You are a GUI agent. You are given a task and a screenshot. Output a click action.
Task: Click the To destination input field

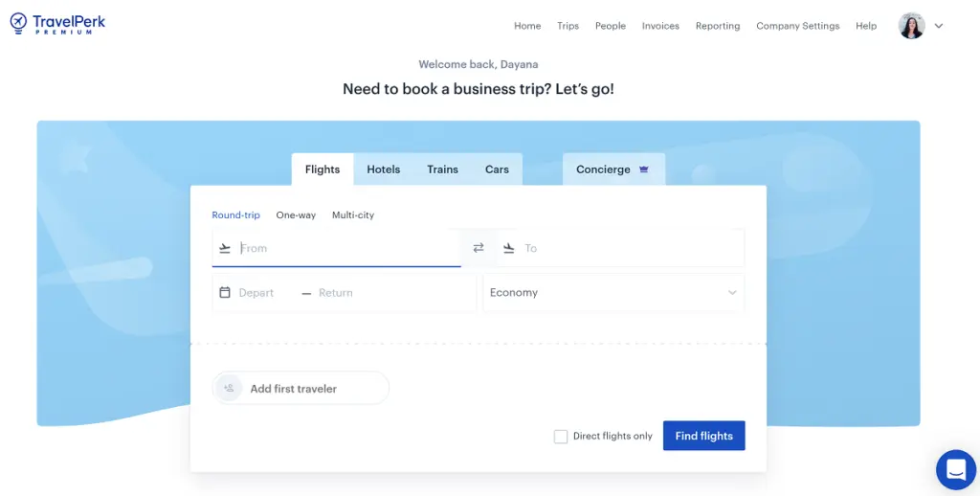(627, 248)
